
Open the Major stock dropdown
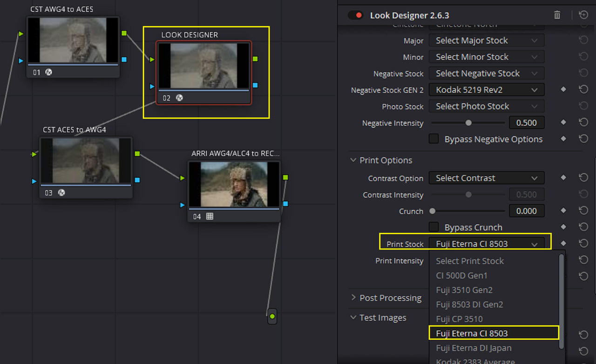487,40
